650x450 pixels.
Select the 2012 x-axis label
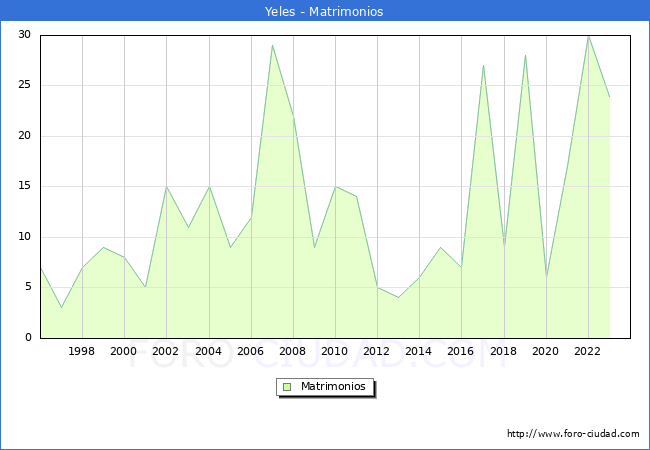coord(376,351)
